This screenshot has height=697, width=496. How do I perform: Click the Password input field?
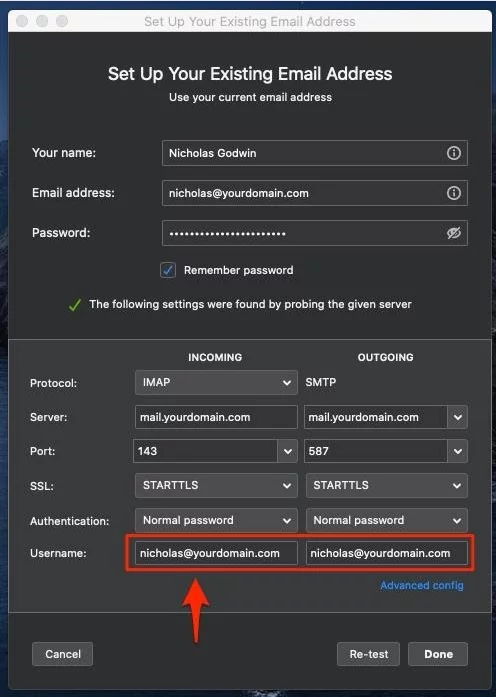click(315, 233)
